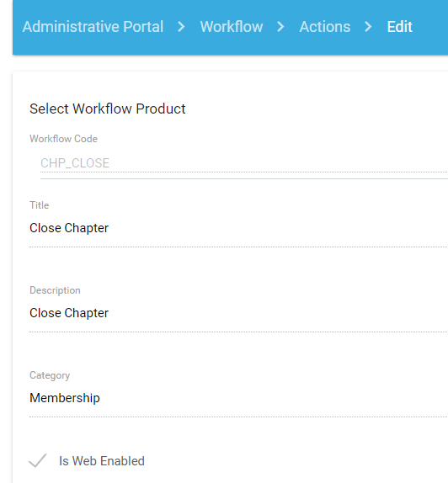Click the Select Workflow Product heading
This screenshot has height=483, width=448.
coord(108,109)
